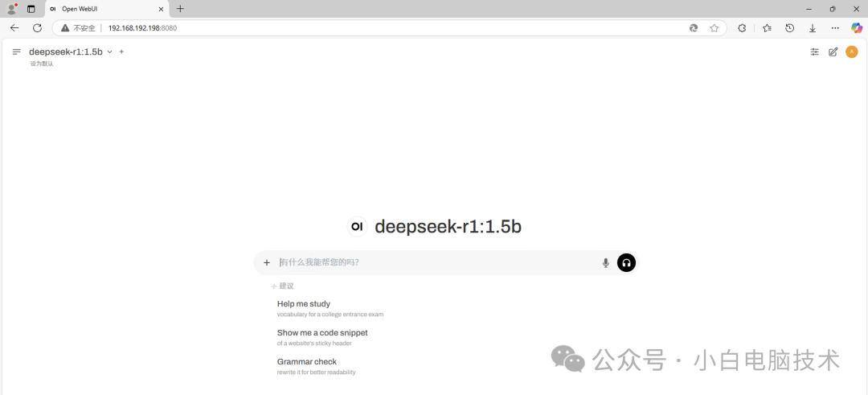868x395 pixels.
Task: Go back with the browser back arrow
Action: [14, 27]
